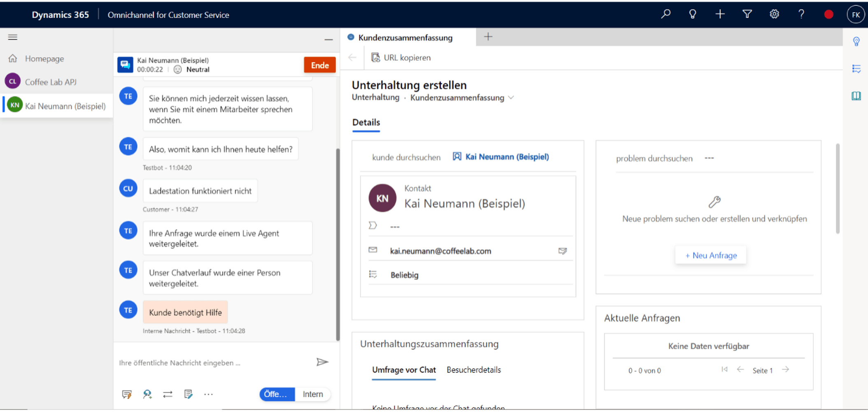Switch message mode to Öffentlich
Viewport: 868px width, 412px height.
(277, 394)
